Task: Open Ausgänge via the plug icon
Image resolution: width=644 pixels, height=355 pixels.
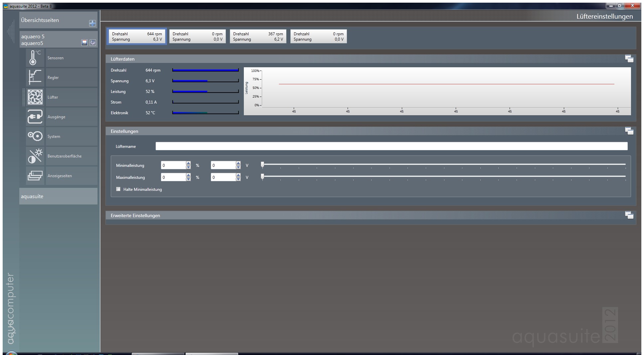Action: tap(35, 117)
